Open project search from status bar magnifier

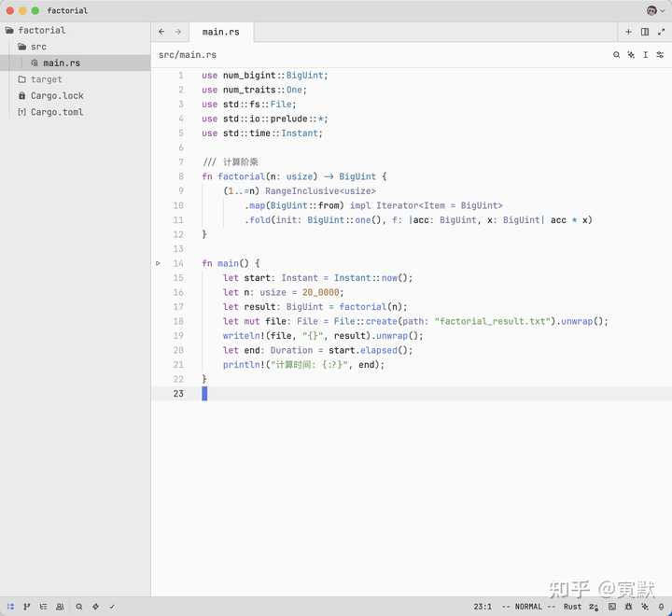(78, 606)
